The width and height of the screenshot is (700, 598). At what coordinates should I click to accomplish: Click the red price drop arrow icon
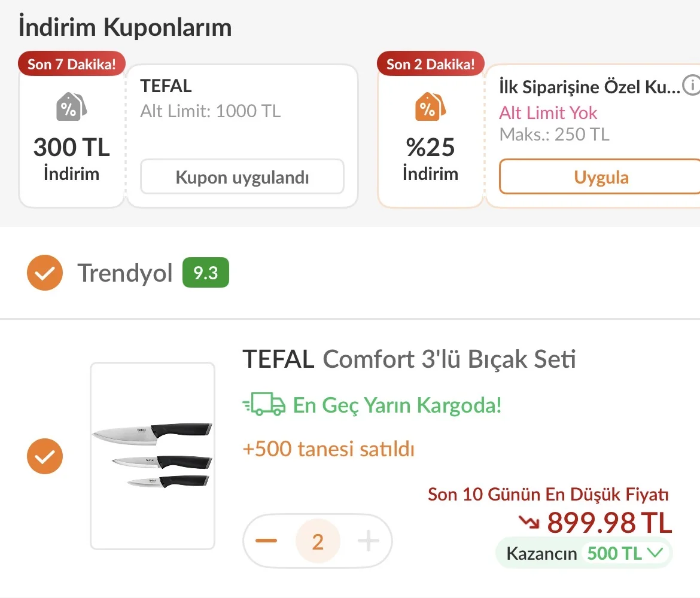[529, 521]
